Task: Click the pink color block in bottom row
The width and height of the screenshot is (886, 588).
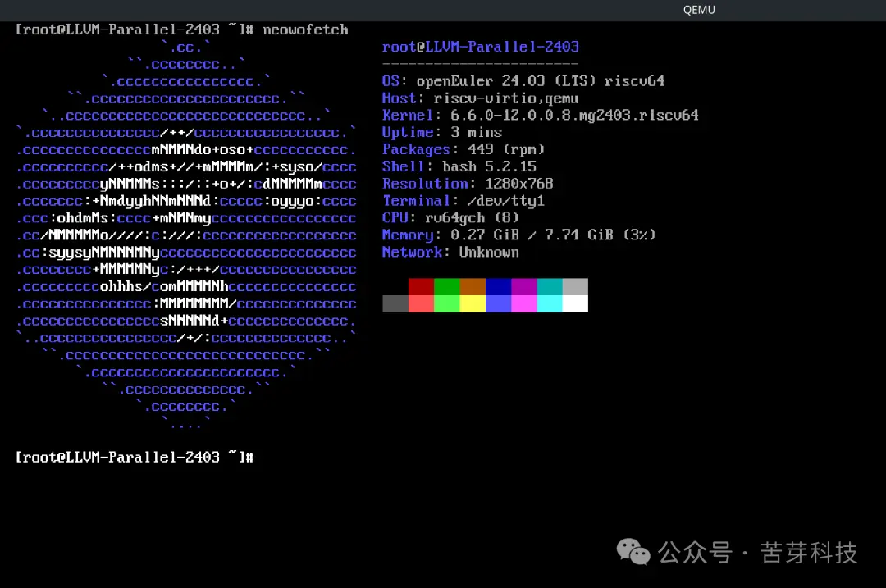Action: [523, 303]
